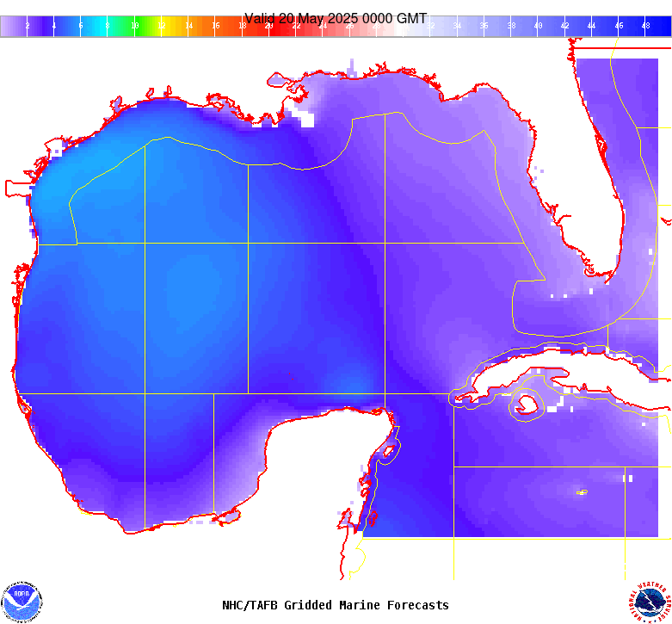
Task: Click the 32 legend value
Action: click(431, 26)
